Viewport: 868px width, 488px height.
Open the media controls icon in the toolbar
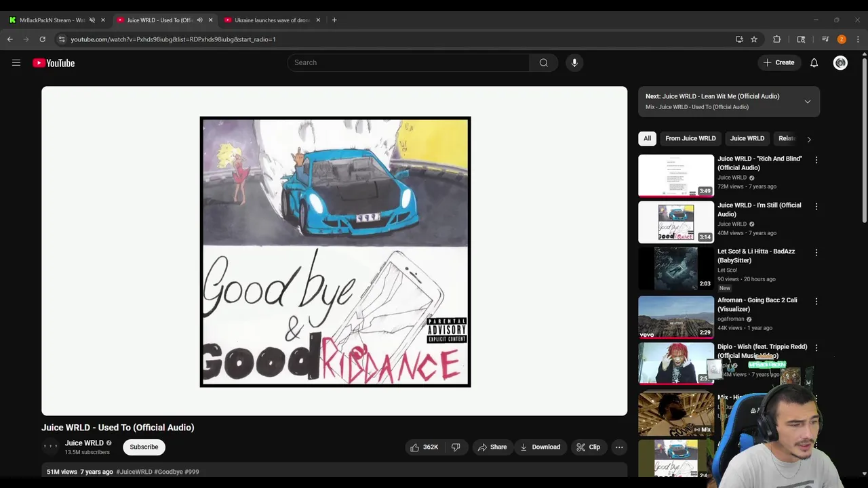coord(825,39)
